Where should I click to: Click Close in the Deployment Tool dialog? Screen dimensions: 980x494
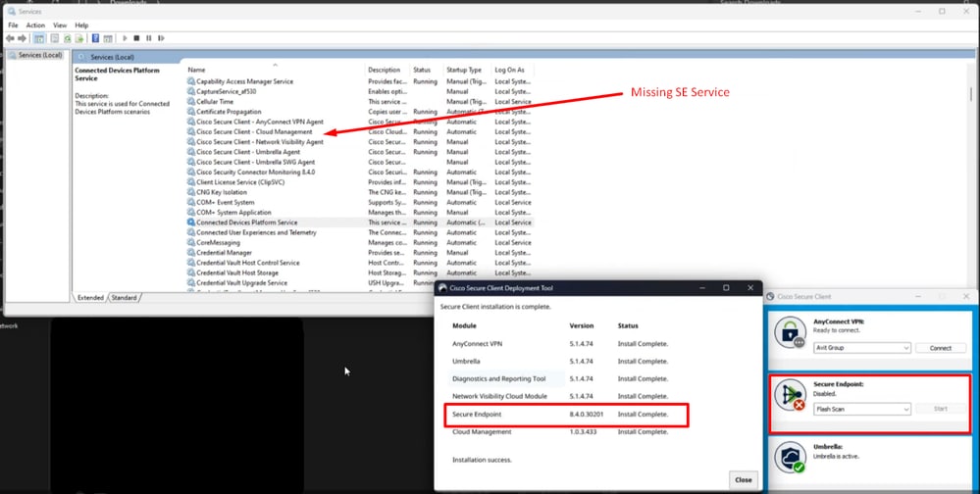[744, 479]
